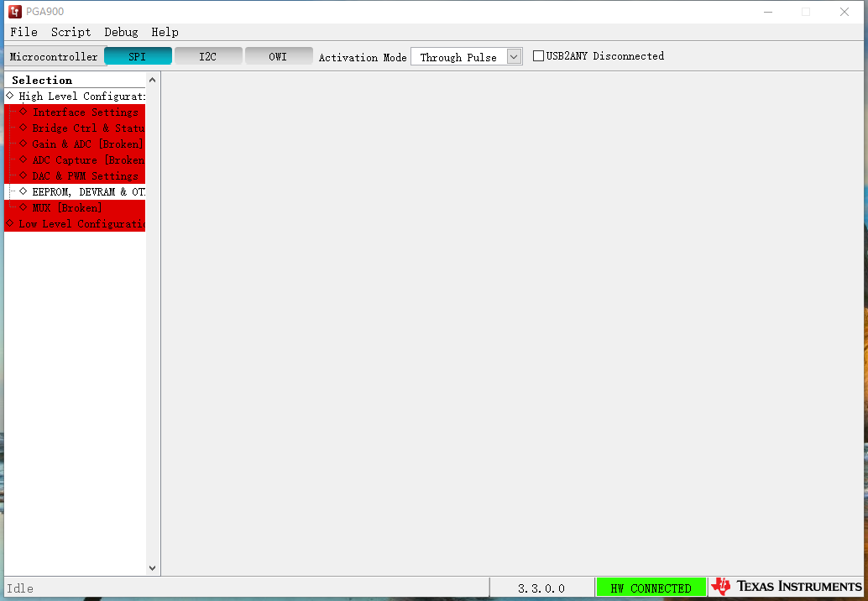Screen dimensions: 868x601
Task: Click diamond icon beside Low Level Configuration
Action: pos(10,223)
